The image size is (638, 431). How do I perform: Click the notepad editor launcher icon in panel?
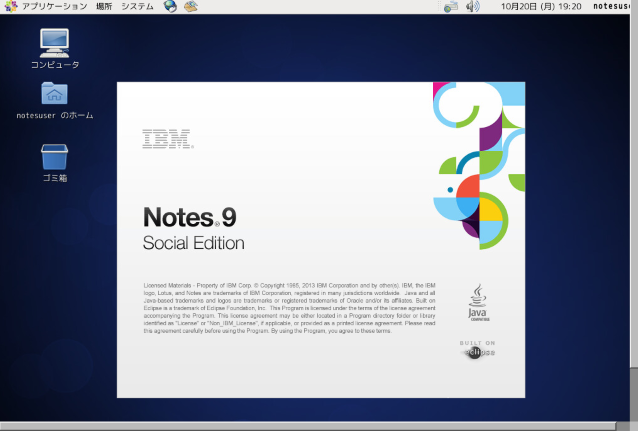[190, 7]
